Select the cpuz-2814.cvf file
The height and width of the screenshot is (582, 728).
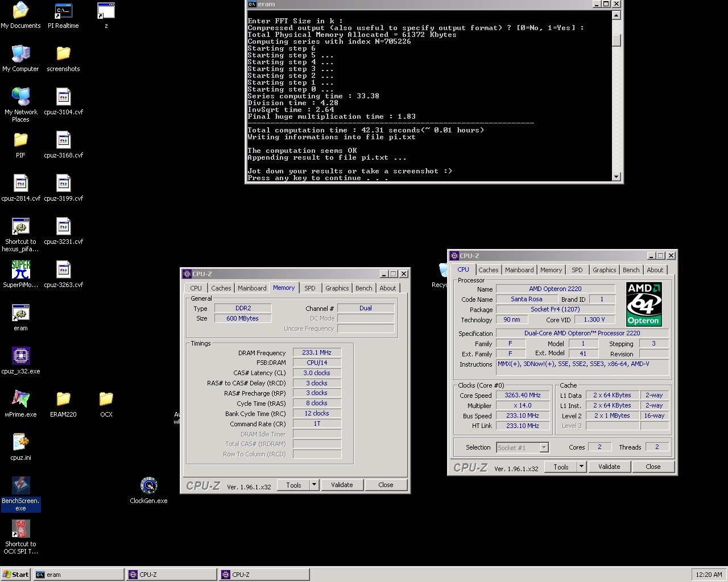click(20, 188)
